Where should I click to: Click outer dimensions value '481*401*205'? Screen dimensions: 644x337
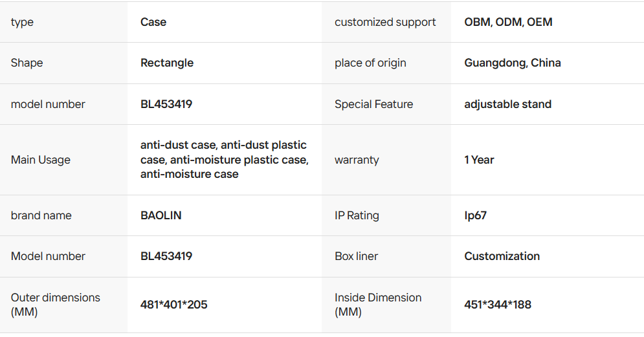(x=174, y=305)
